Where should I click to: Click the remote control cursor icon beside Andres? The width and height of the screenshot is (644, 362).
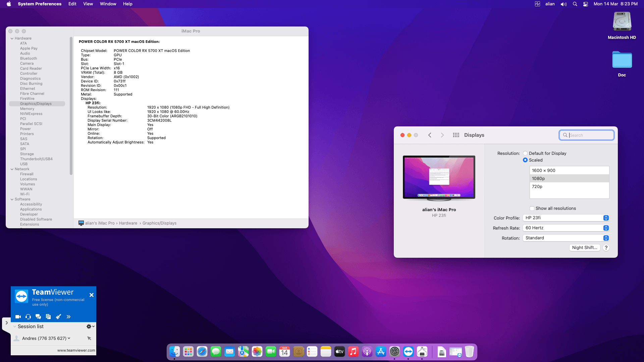(89, 338)
